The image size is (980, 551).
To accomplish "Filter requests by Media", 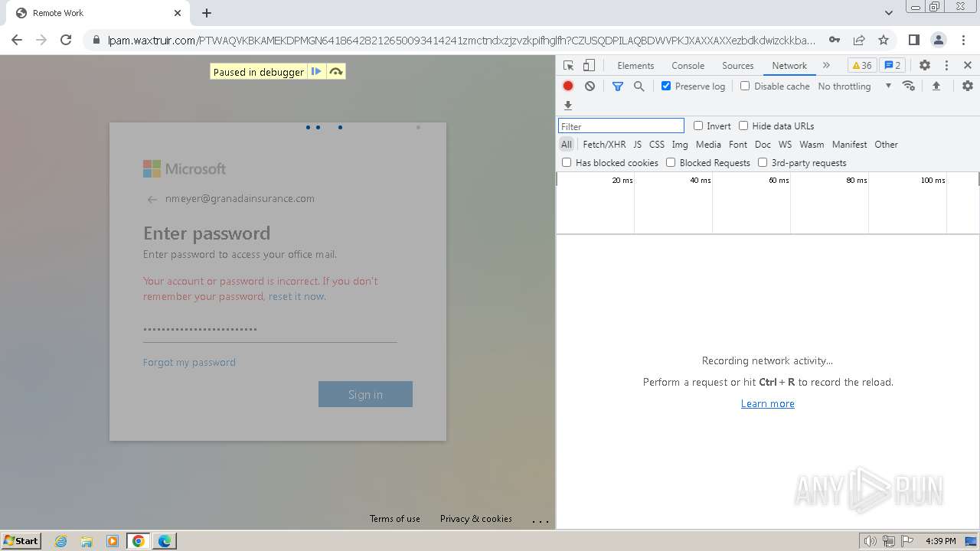I will [x=708, y=145].
